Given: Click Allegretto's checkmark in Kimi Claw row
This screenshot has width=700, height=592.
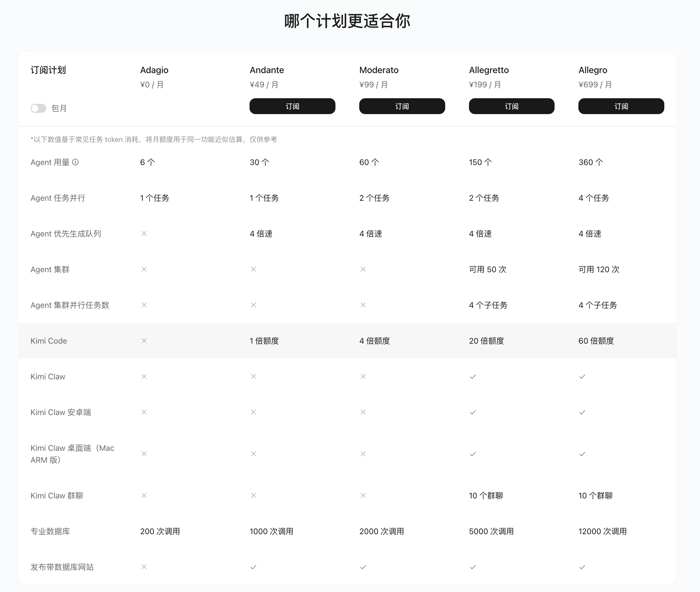Looking at the screenshot, I should tap(473, 377).
